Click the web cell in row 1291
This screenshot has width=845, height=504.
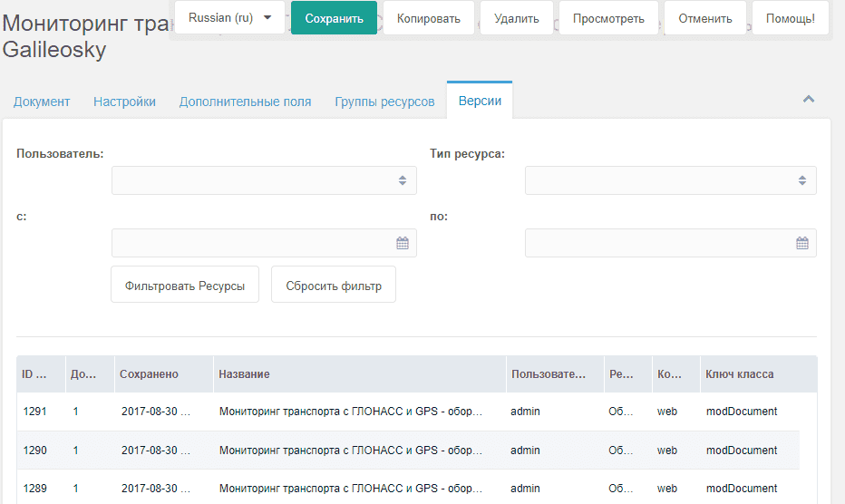(x=666, y=412)
